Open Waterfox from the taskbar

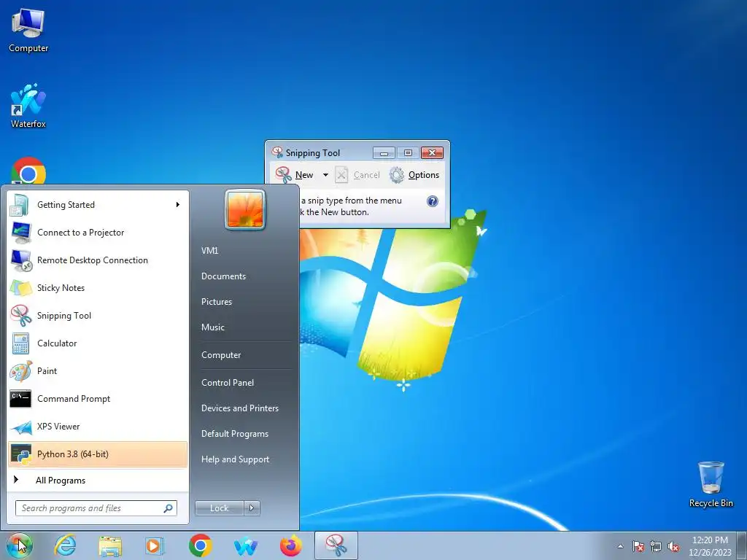click(245, 546)
